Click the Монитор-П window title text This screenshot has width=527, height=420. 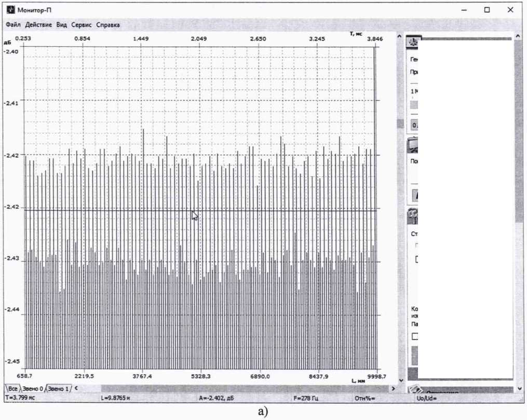click(34, 10)
